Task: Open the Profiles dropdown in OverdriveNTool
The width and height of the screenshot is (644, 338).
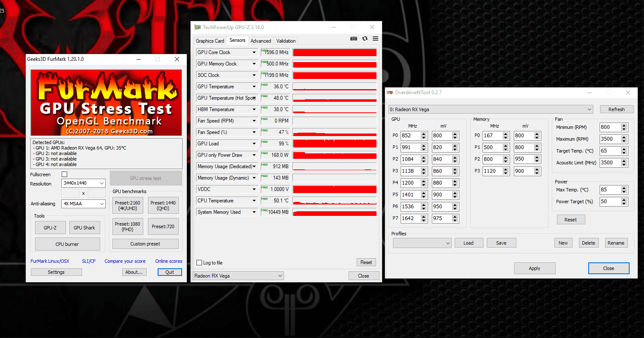Action: coord(422,243)
